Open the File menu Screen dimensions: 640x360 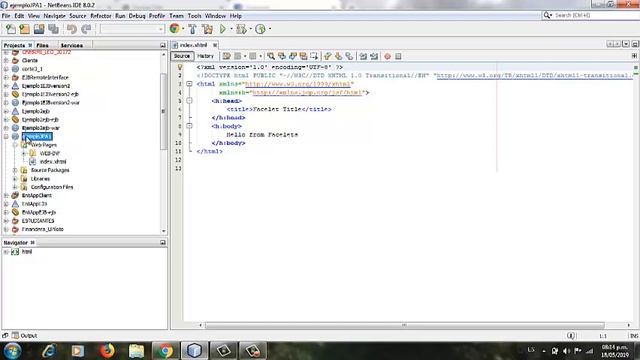tap(6, 16)
